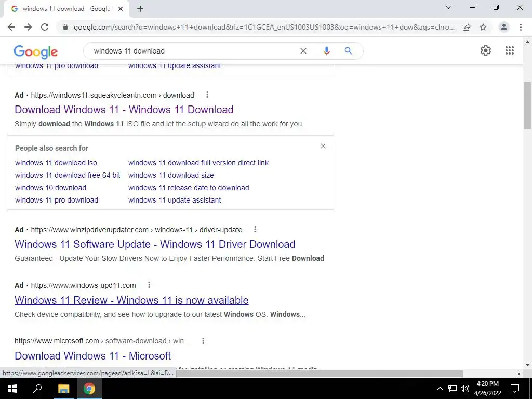Open the taskbar clock showing 4:20 PM
The height and width of the screenshot is (399, 532).
487,389
